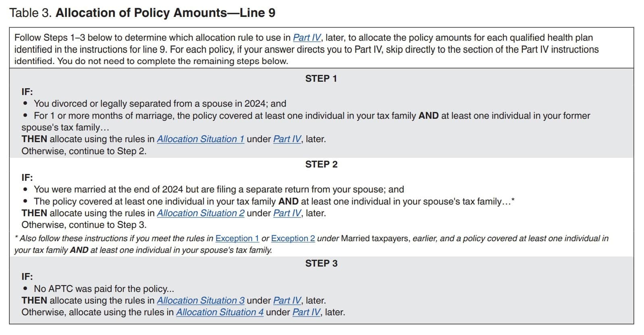
Task: Click Part IV link following Allocation Situation 2
Action: coord(287,213)
